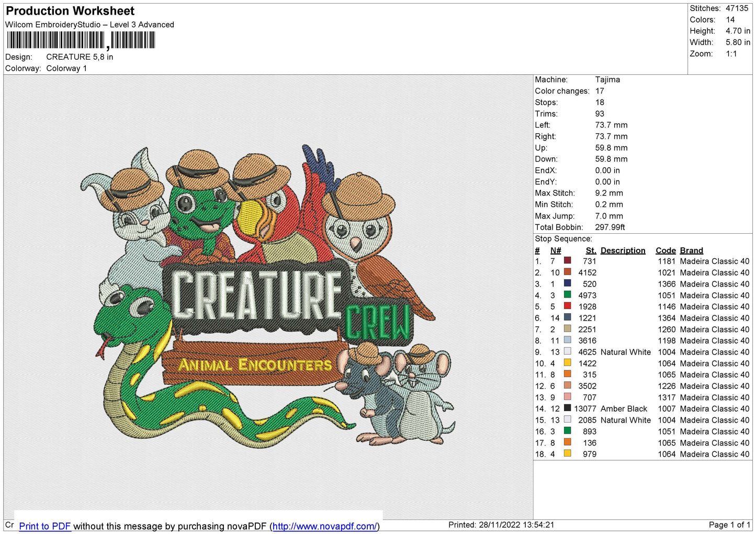Viewport: 756px width, 534px height.
Task: Click the Width value 5.80 in
Action: pos(738,42)
